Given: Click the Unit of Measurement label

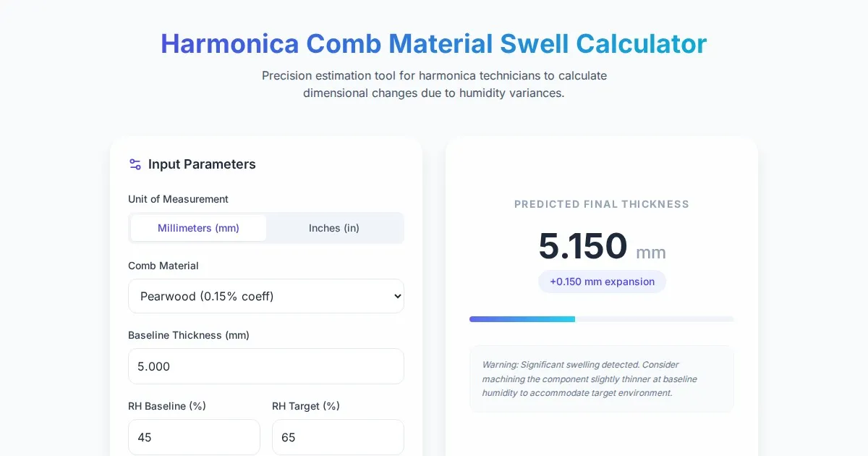Looking at the screenshot, I should pyautogui.click(x=178, y=199).
